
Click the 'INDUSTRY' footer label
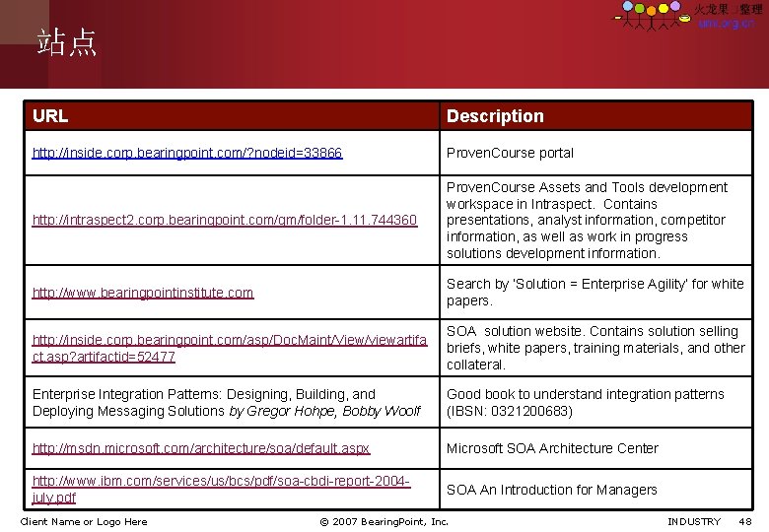(x=694, y=522)
